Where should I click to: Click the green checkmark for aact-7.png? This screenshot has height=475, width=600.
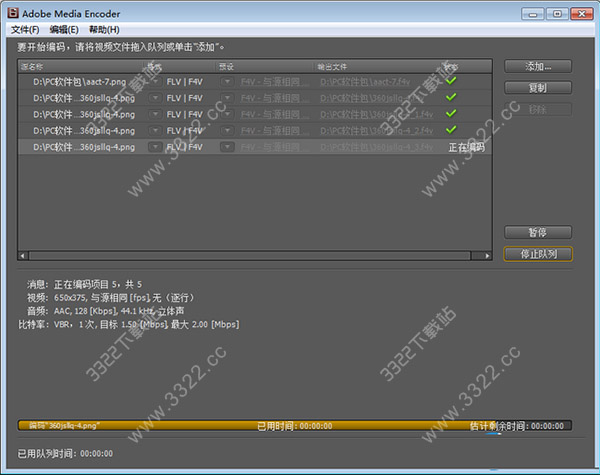451,81
